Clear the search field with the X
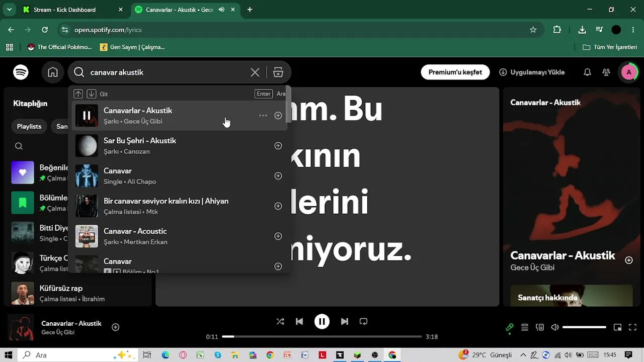The width and height of the screenshot is (644, 362). (255, 72)
